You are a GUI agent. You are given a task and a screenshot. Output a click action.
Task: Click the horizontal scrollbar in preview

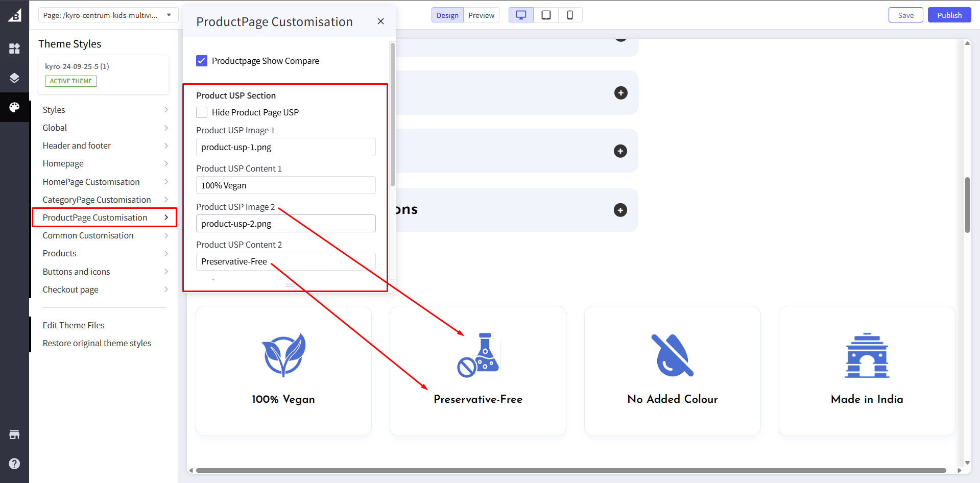coord(570,470)
